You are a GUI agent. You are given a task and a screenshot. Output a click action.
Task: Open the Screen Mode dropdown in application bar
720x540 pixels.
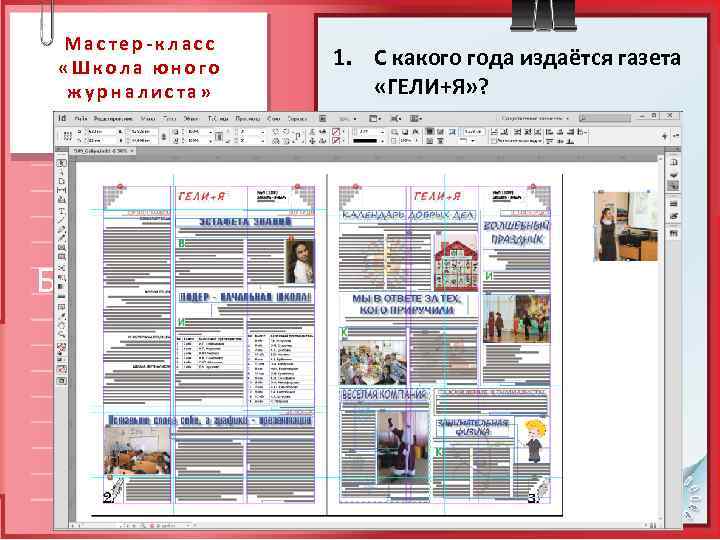(396, 118)
